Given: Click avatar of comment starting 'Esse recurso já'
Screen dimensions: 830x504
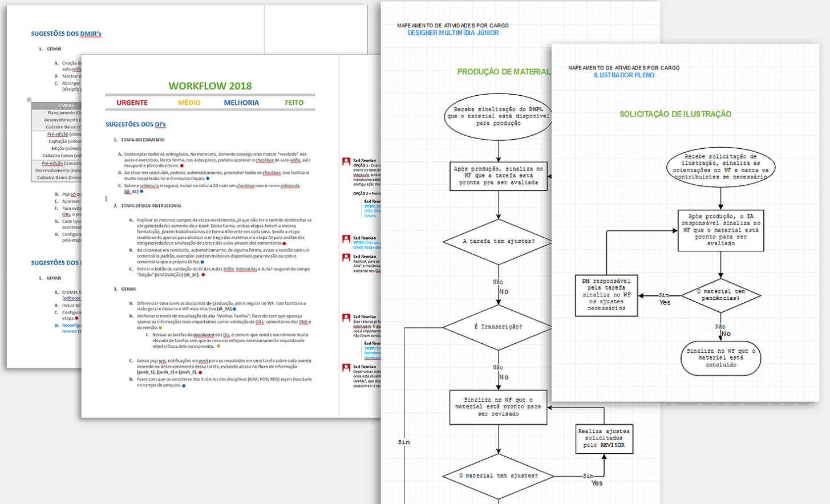Looking at the screenshot, I should coord(346,318).
